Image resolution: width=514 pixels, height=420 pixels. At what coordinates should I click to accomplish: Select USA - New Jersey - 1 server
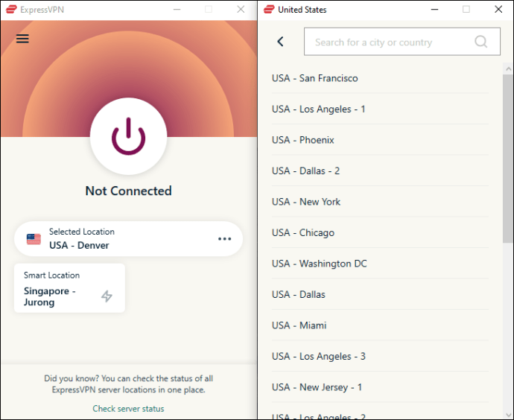pos(380,387)
